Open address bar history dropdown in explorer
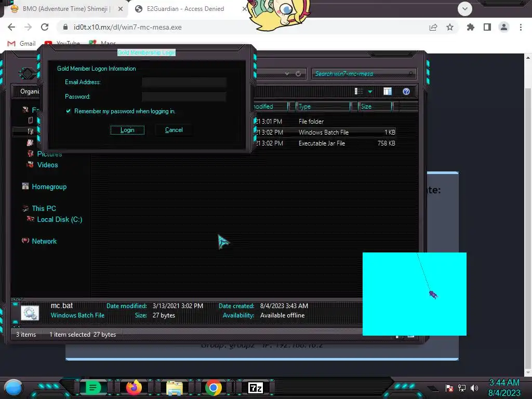The width and height of the screenshot is (532, 399). [287, 74]
